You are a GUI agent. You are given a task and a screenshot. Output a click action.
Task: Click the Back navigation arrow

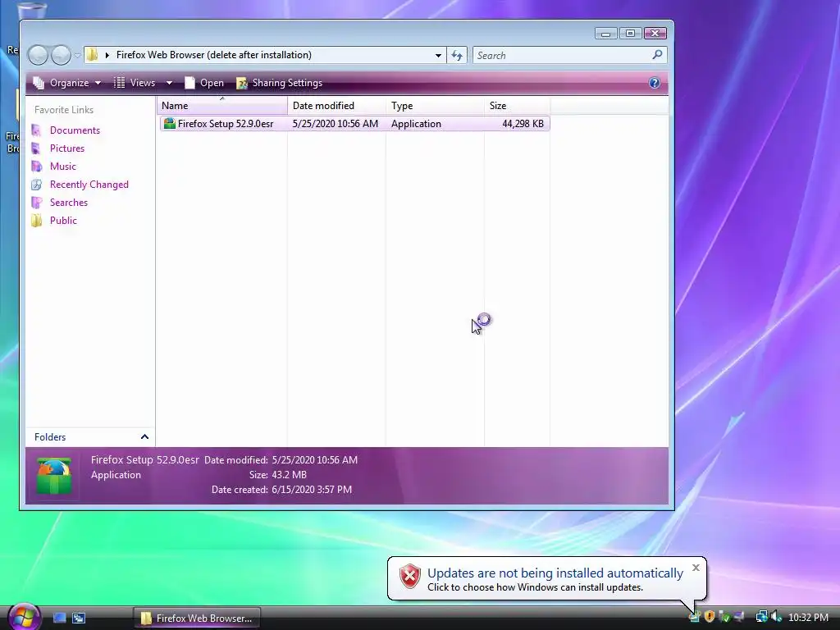(38, 55)
